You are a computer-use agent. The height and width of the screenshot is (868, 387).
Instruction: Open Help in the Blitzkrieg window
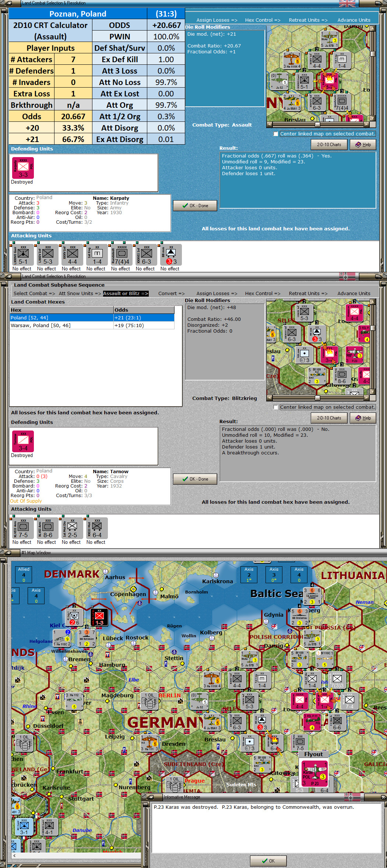click(363, 418)
